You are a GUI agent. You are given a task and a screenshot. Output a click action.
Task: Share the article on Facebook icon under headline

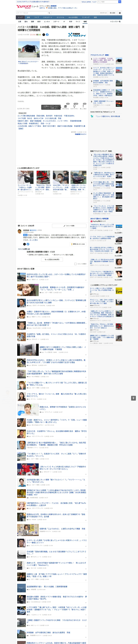click(x=47, y=35)
